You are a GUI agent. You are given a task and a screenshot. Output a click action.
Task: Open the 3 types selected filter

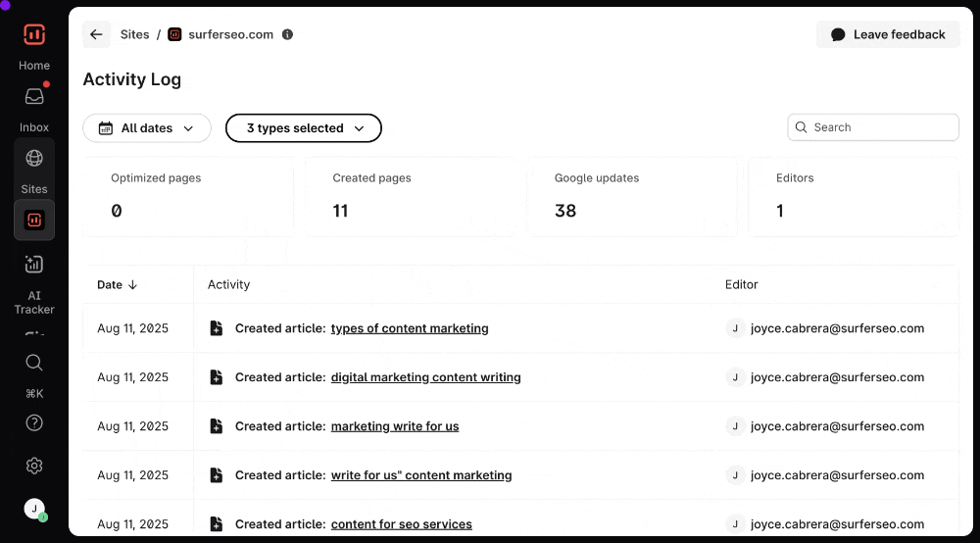point(304,128)
